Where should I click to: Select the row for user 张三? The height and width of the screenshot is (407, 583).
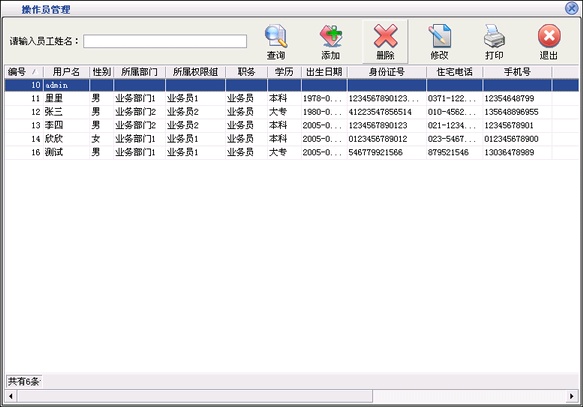pyautogui.click(x=292, y=112)
